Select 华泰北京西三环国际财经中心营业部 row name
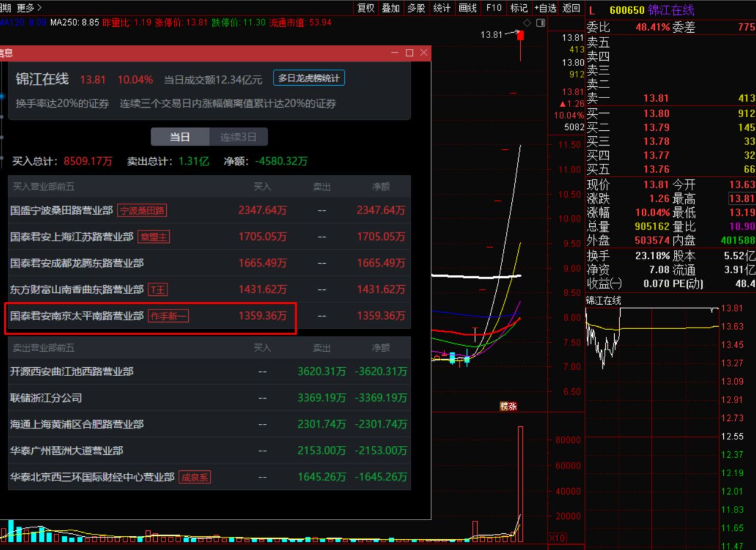Screen dimensions: 756x550 (x=92, y=477)
